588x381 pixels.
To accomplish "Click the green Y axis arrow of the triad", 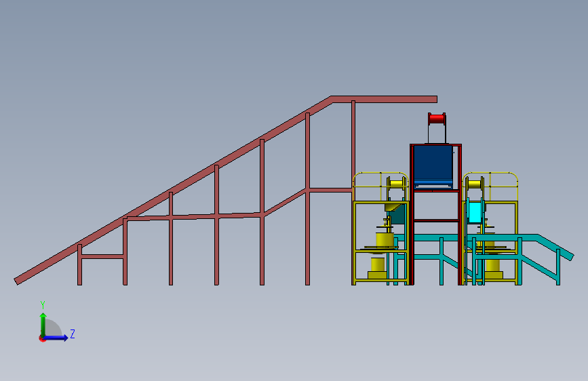I will click(43, 324).
